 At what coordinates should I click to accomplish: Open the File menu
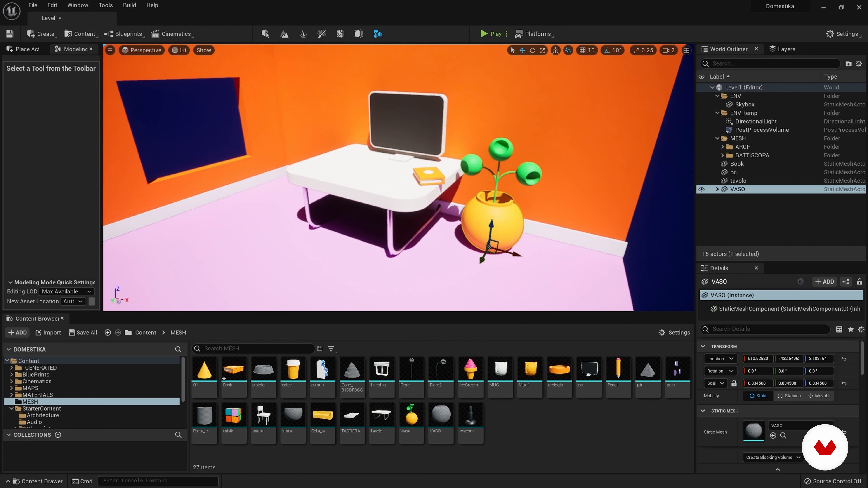[33, 5]
